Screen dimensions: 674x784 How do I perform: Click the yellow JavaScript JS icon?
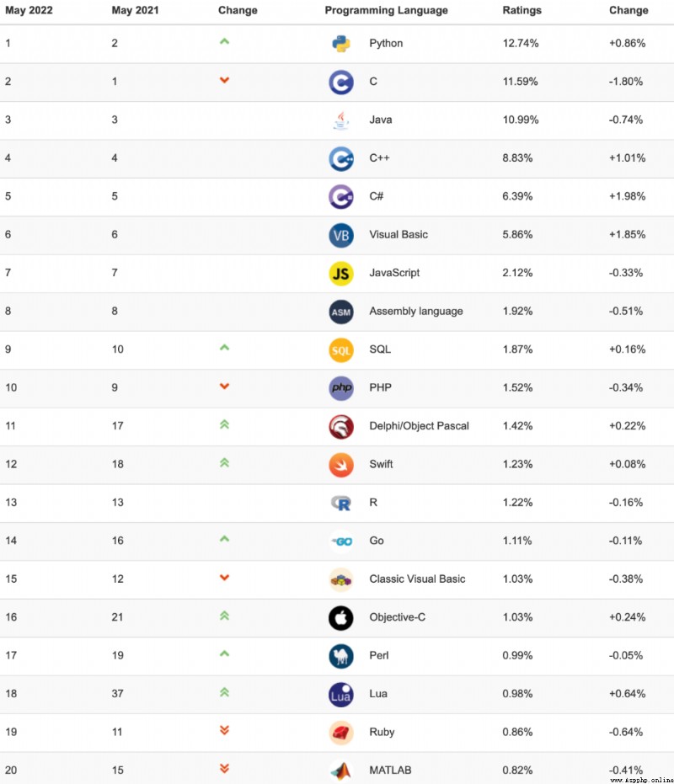(x=341, y=274)
